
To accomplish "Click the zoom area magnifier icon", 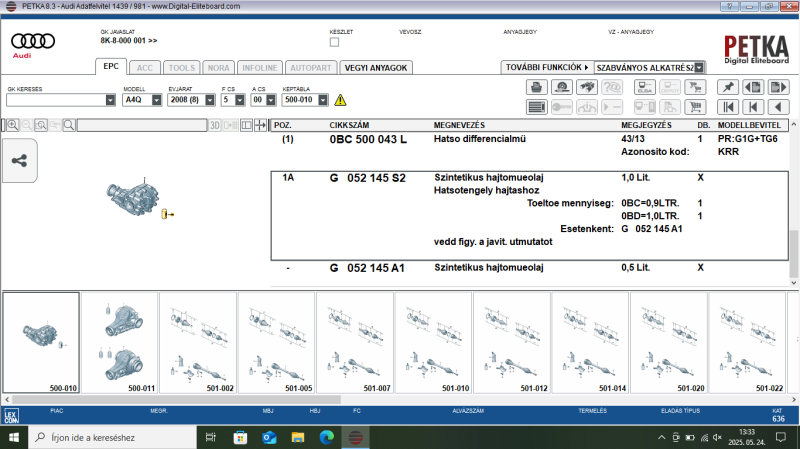I will click(x=41, y=125).
